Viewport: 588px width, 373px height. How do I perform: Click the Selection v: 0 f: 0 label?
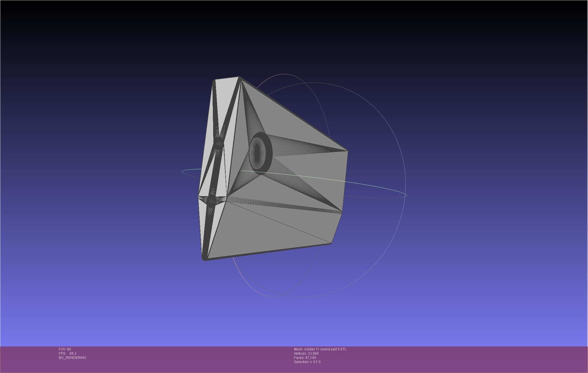click(x=307, y=362)
